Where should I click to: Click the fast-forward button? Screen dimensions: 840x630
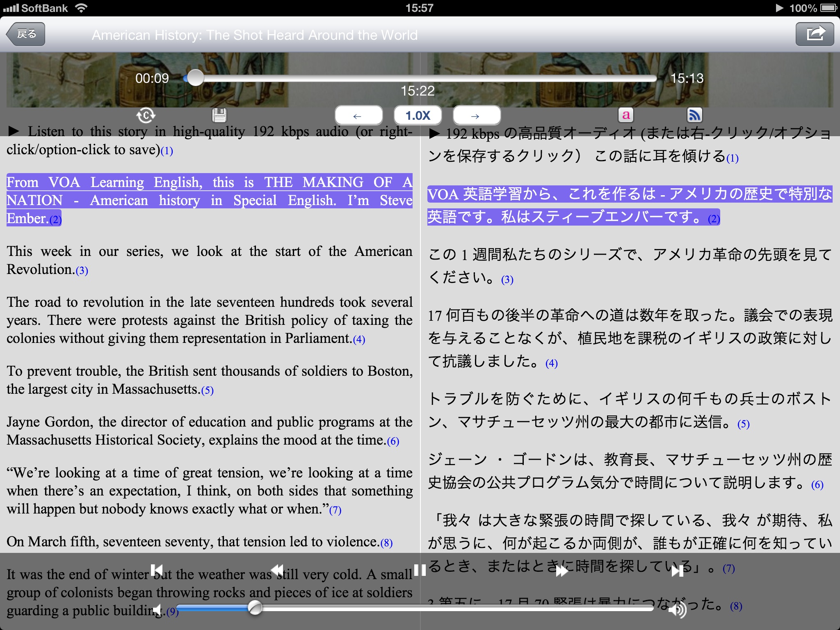tap(562, 571)
